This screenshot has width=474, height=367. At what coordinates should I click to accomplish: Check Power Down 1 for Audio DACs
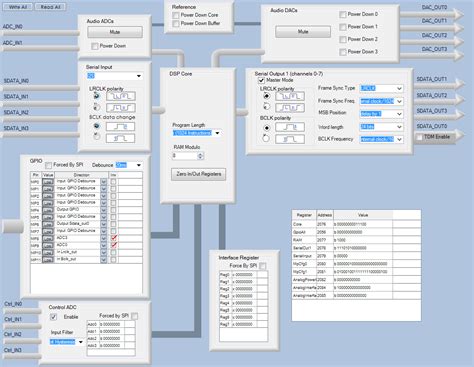click(x=343, y=27)
